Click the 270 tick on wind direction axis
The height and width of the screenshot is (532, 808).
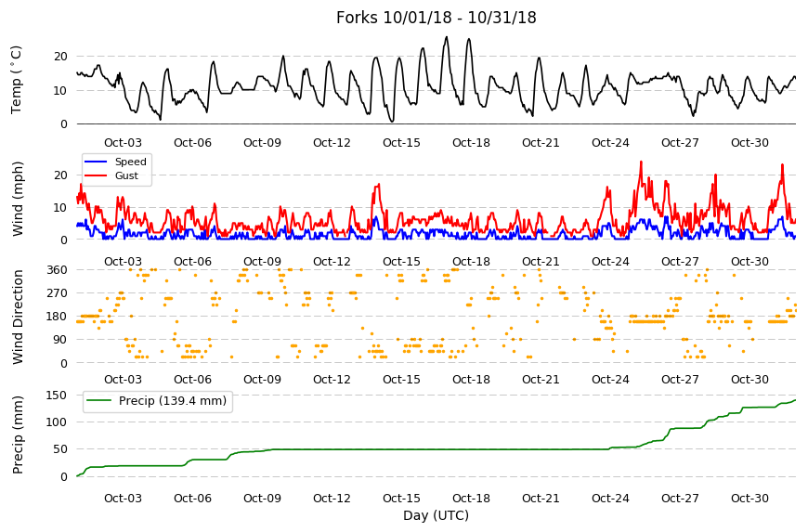point(58,293)
